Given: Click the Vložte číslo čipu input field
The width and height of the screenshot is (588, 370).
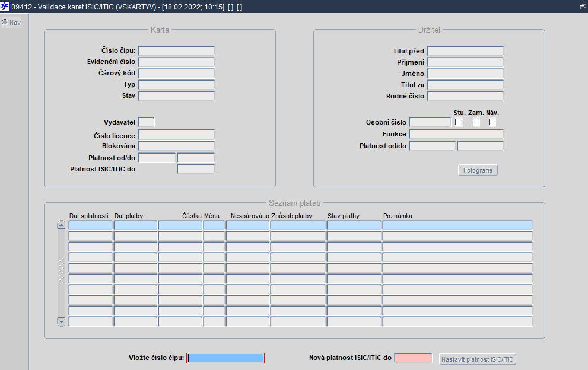Looking at the screenshot, I should click(x=225, y=358).
